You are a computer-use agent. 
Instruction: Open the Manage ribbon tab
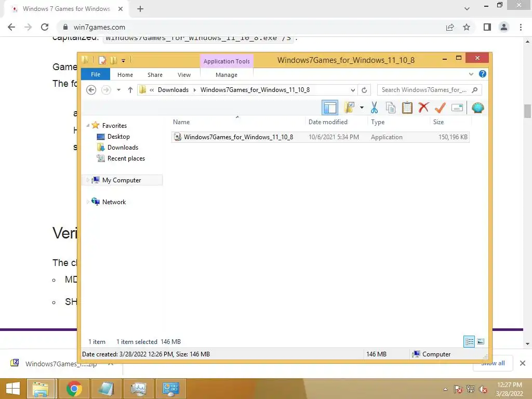pos(227,75)
